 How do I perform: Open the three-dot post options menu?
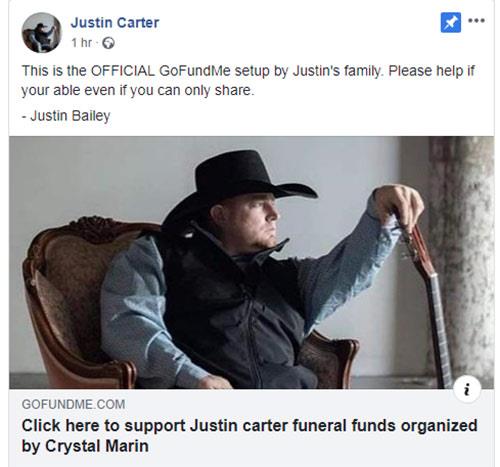pyautogui.click(x=476, y=21)
